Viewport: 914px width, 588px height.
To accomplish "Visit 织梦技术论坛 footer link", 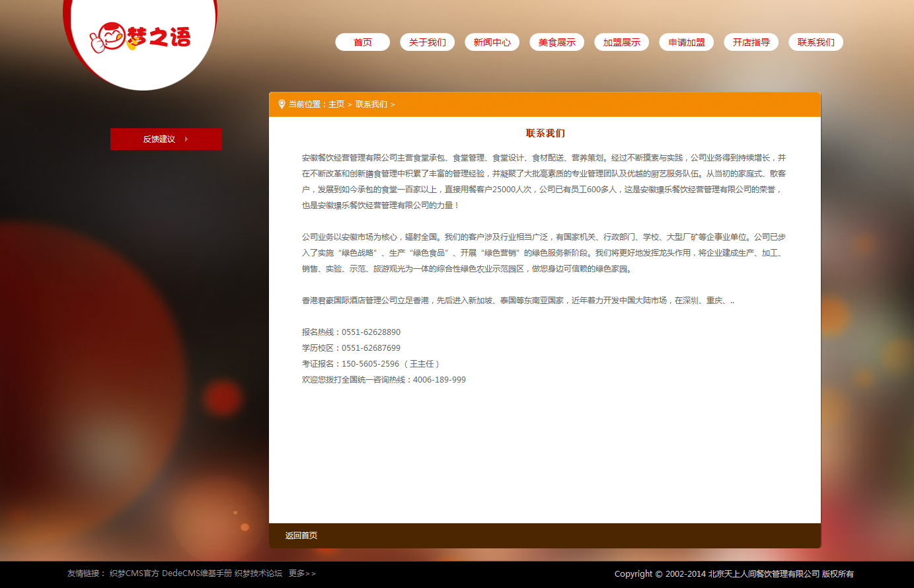I will point(258,573).
